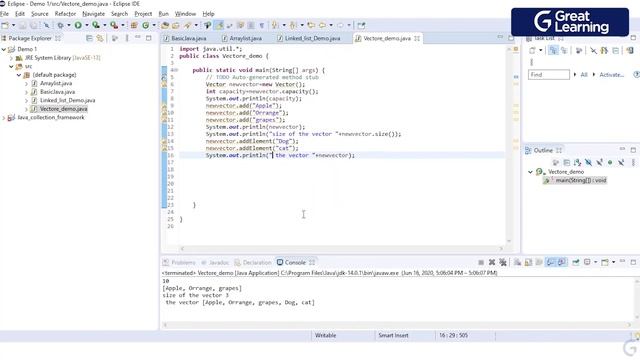This screenshot has width=640, height=360.
Task: Open the Display Selected Console dropdown arrow
Action: coord(596,262)
